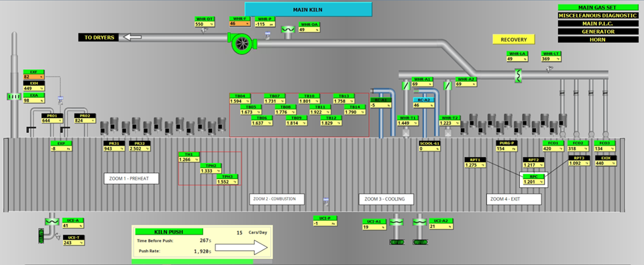Click the green KILN PUSH button
Viewport: 644px width, 265px height.
point(169,231)
